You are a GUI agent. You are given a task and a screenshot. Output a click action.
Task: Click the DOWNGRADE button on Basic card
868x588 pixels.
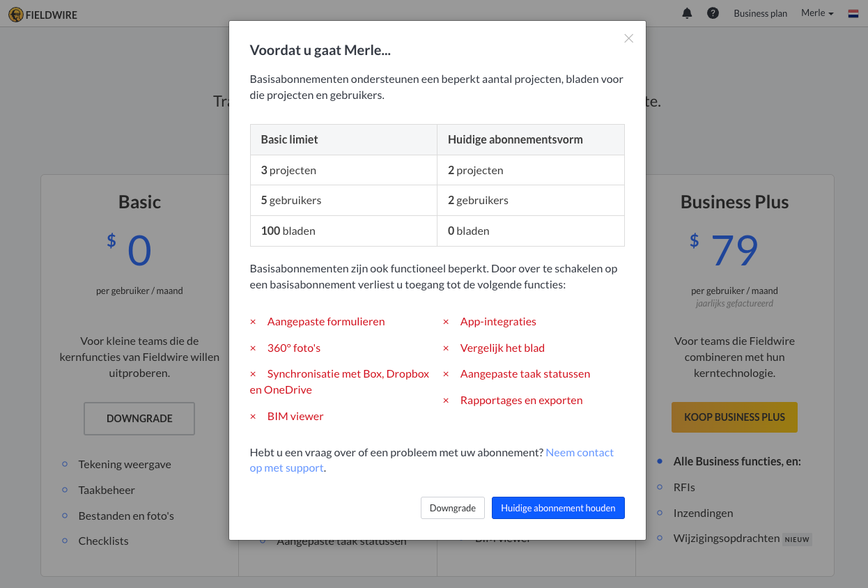coord(139,419)
